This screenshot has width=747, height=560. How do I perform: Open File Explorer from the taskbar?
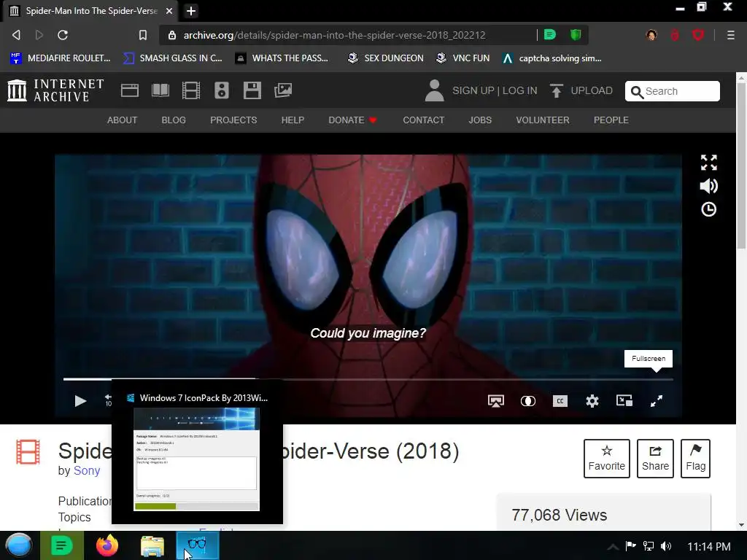(x=152, y=545)
